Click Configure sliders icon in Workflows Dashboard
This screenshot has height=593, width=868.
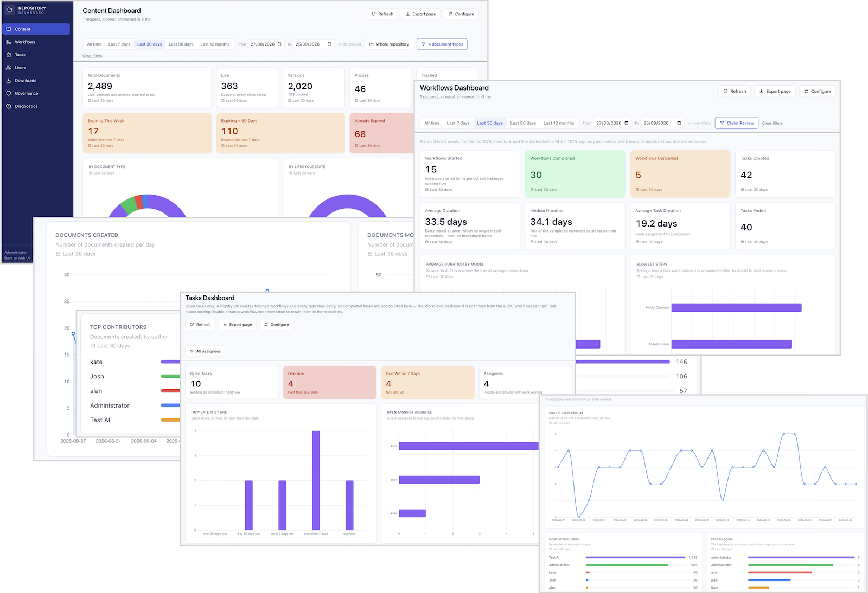point(806,91)
